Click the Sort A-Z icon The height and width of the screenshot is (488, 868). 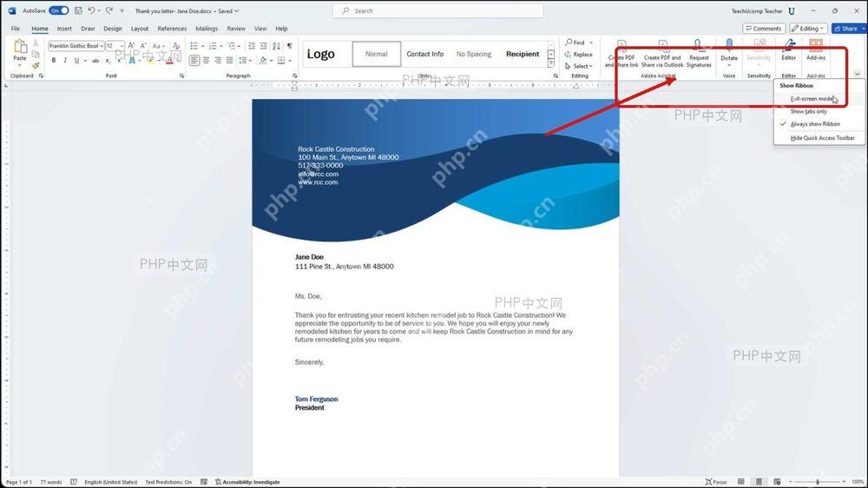click(x=276, y=46)
